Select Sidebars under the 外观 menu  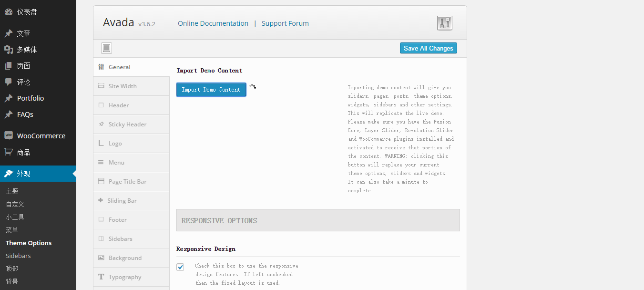18,256
